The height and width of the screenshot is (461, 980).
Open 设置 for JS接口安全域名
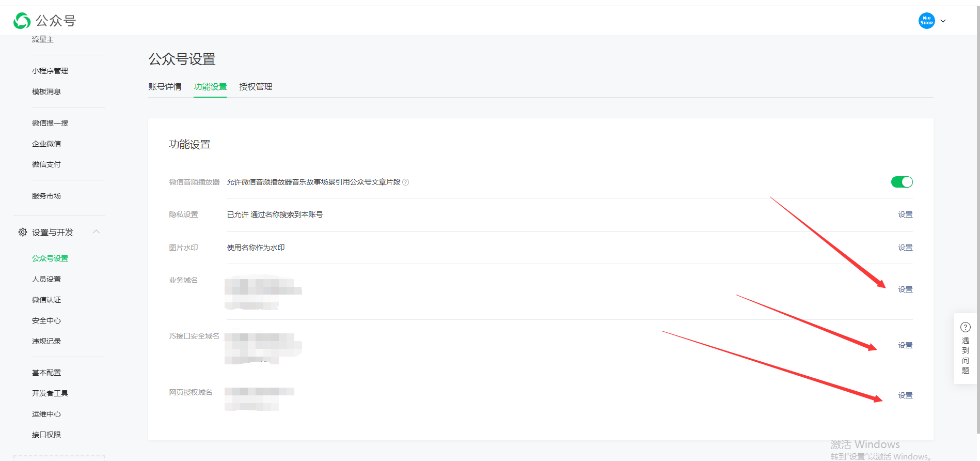[x=905, y=345]
